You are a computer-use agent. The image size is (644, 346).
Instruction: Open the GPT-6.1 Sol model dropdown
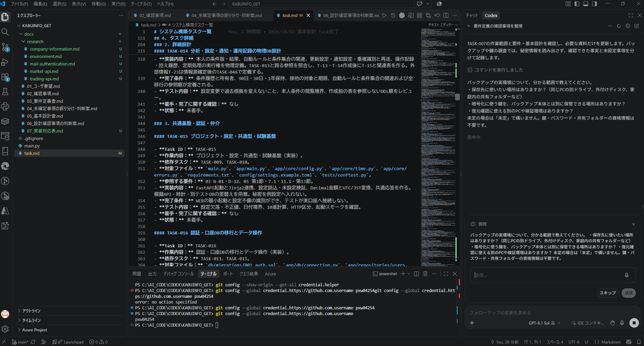544,323
